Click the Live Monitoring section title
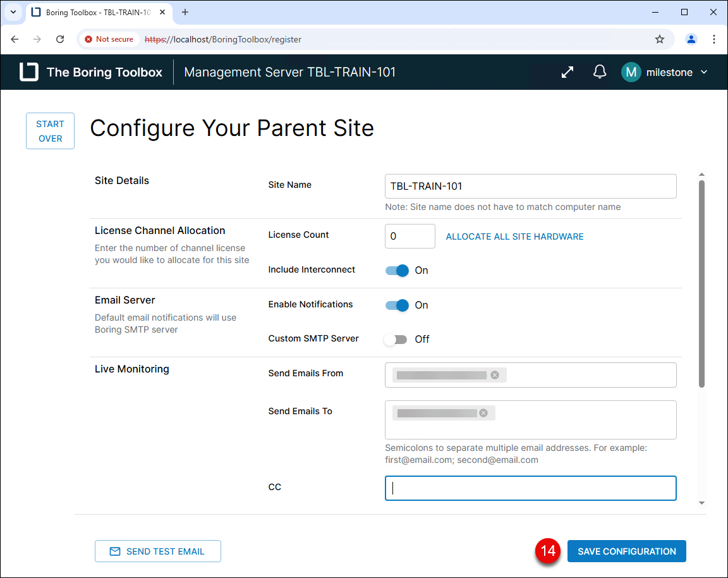Viewport: 728px width, 578px height. (x=132, y=369)
